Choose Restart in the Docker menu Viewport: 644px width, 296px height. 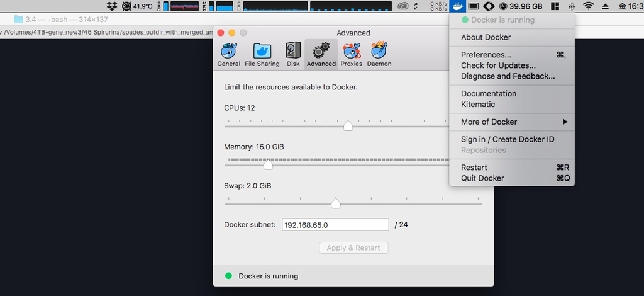click(512, 168)
